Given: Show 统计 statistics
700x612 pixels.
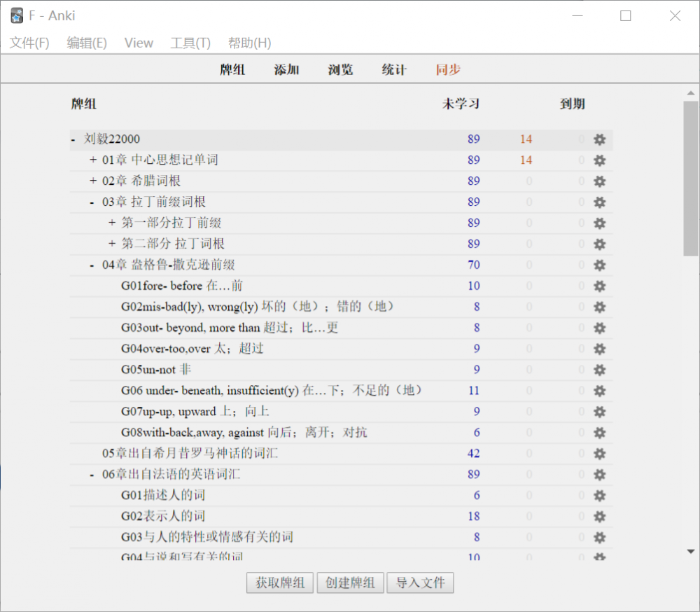Looking at the screenshot, I should pyautogui.click(x=394, y=70).
